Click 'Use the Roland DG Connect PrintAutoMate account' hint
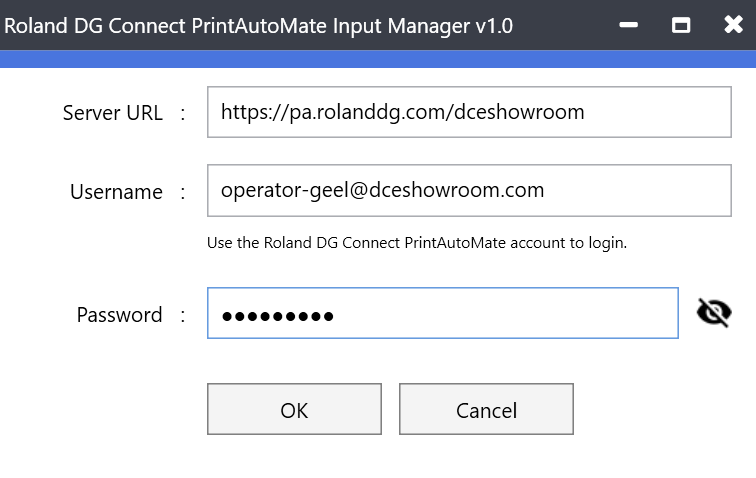 417,243
